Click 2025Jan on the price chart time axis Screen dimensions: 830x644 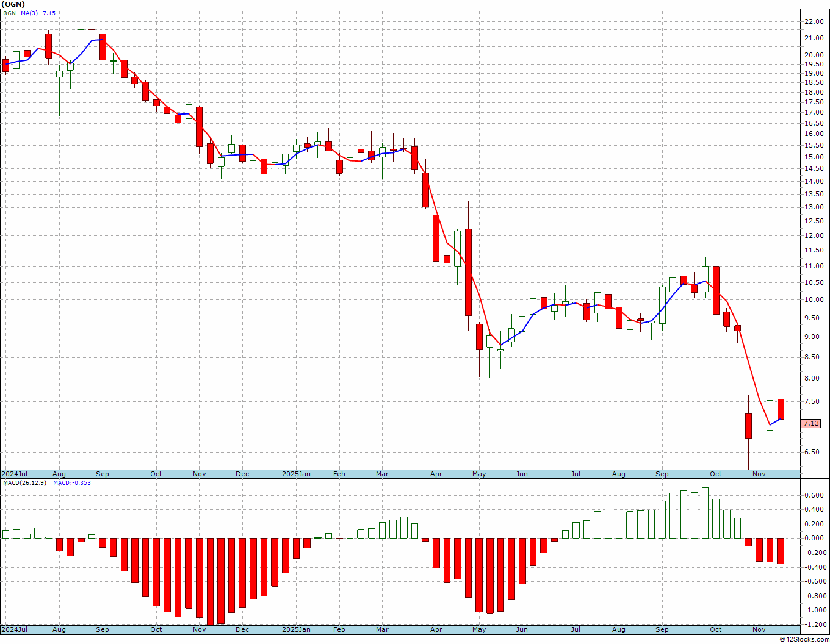[296, 474]
